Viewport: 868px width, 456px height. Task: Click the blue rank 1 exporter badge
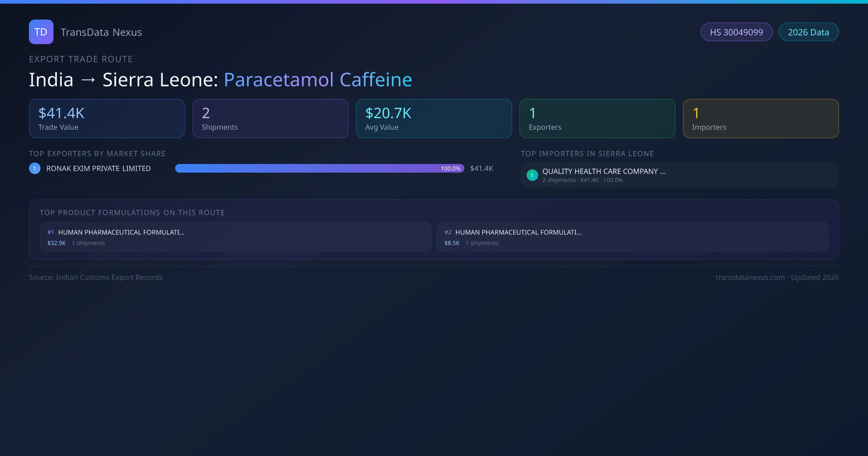pos(35,169)
